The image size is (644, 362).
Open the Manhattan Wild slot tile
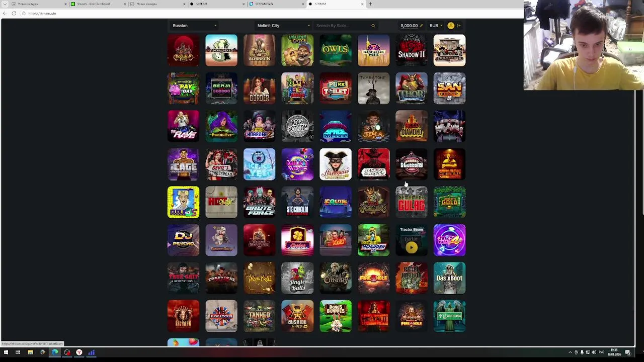[373, 50]
